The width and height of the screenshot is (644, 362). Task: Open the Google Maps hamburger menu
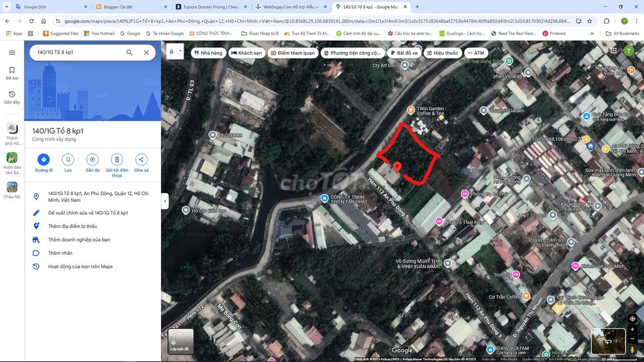[x=12, y=53]
